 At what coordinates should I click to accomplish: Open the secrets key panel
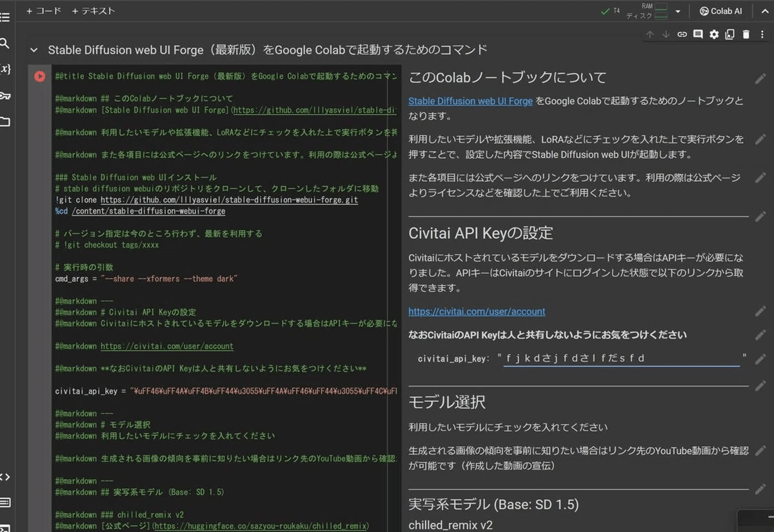pyautogui.click(x=5, y=96)
